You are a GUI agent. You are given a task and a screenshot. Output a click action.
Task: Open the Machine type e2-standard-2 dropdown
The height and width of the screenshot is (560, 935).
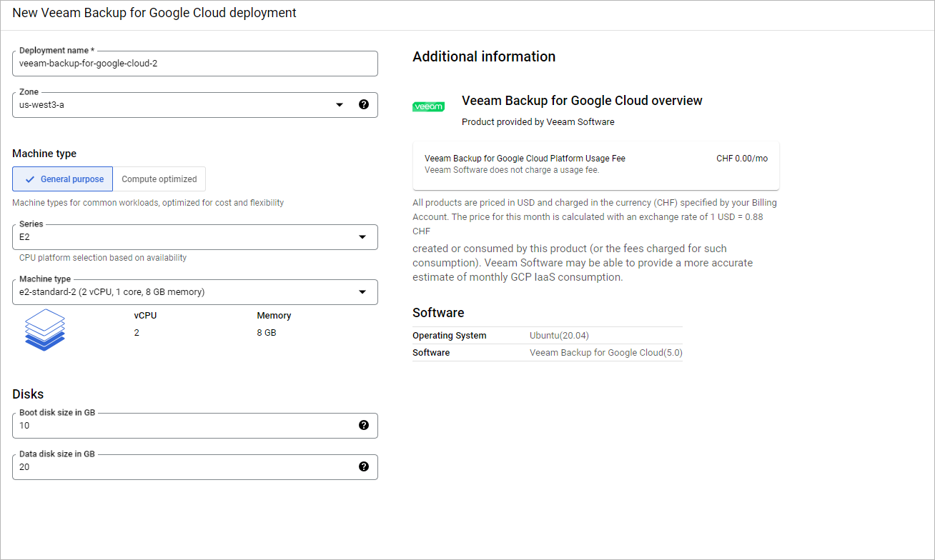pyautogui.click(x=195, y=291)
